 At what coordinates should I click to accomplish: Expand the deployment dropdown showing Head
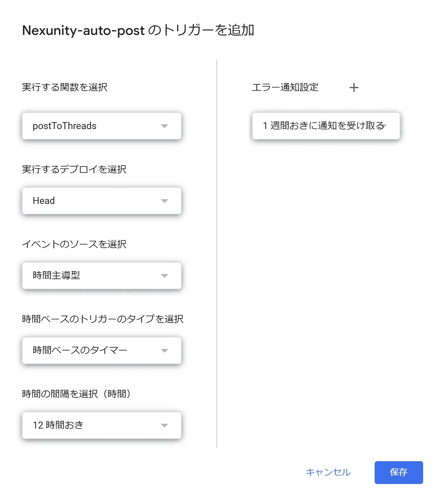click(101, 200)
